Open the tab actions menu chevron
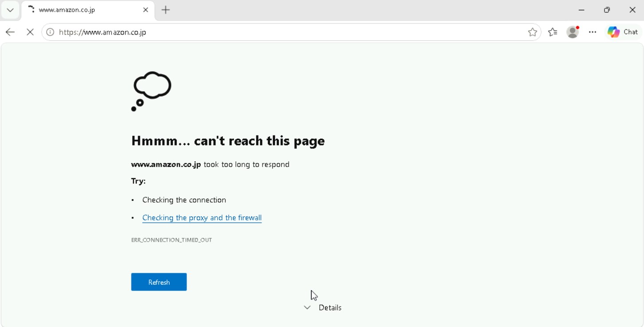This screenshot has width=644, height=327. point(10,10)
